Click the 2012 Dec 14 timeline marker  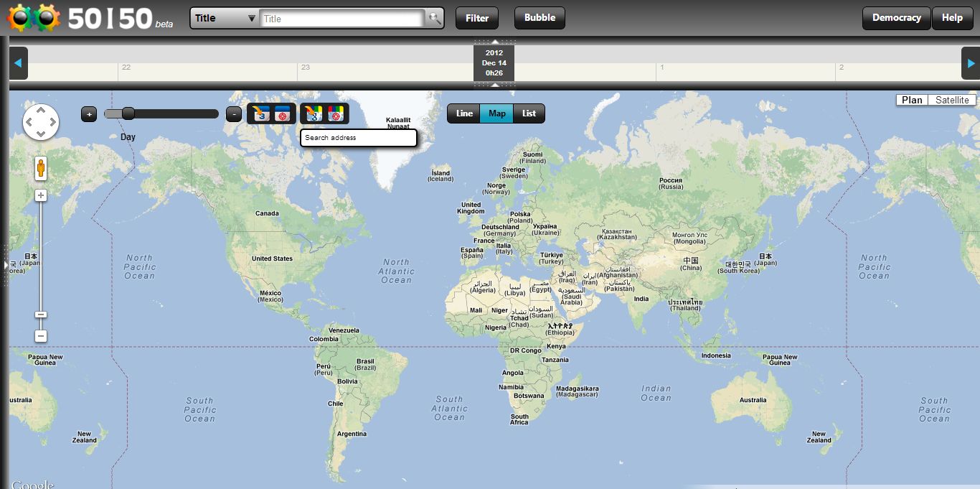[x=494, y=63]
